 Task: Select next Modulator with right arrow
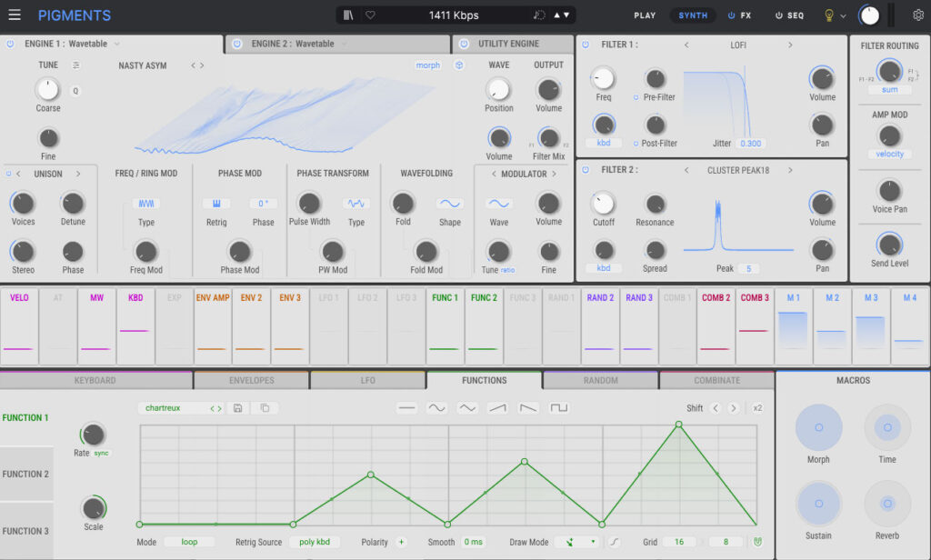point(554,174)
